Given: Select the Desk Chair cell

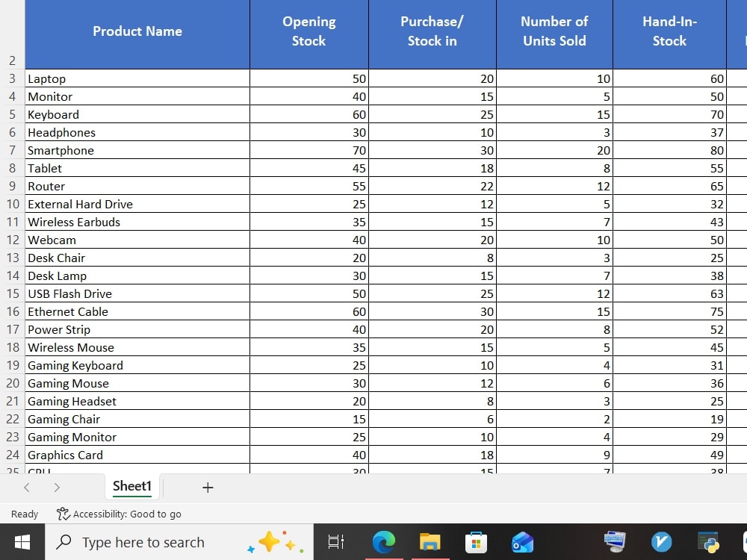Looking at the screenshot, I should (x=137, y=258).
